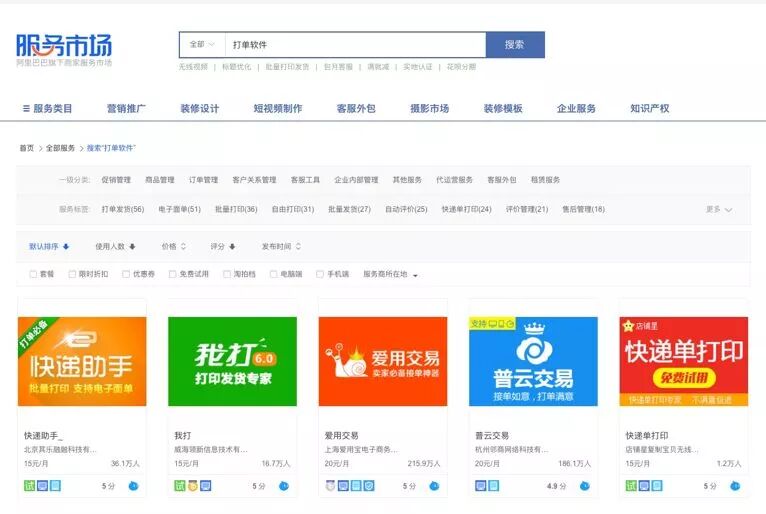Image resolution: width=766 pixels, height=514 pixels.
Task: Follow the 首页 breadcrumb link
Action: [x=27, y=148]
